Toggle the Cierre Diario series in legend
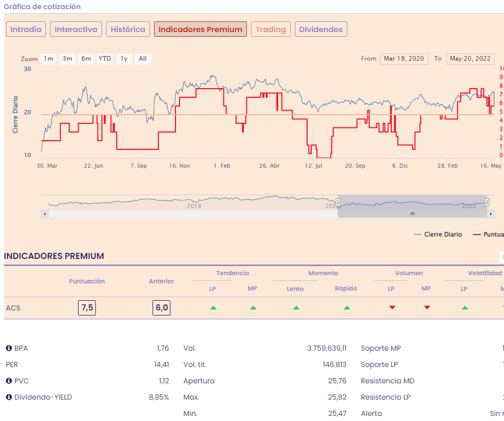The height and width of the screenshot is (421, 504). click(438, 234)
